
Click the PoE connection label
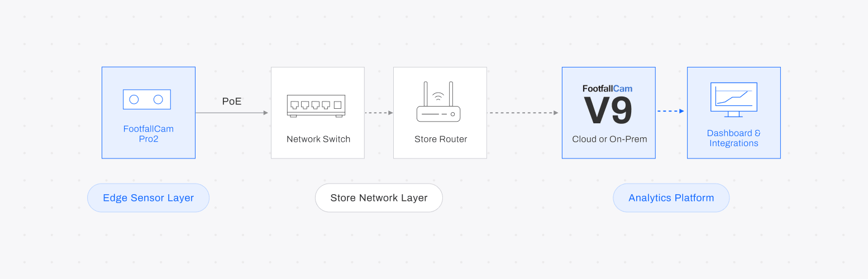click(x=232, y=101)
